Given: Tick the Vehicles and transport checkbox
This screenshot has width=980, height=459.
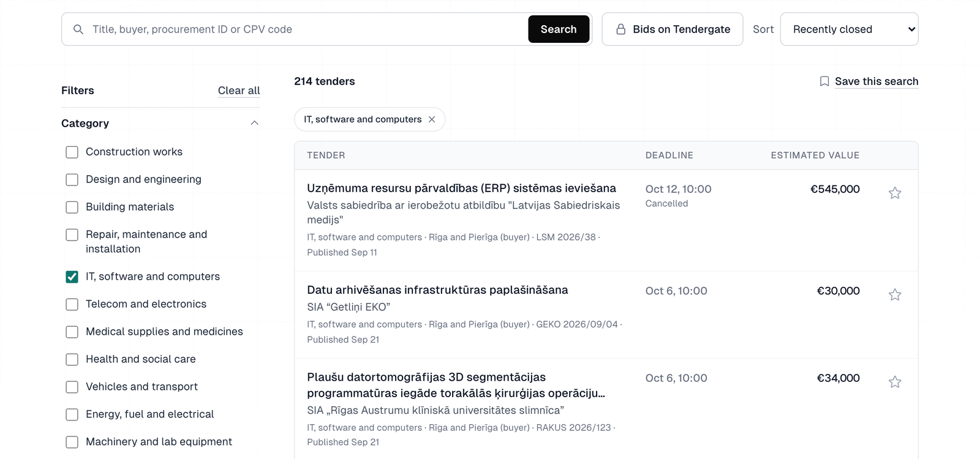Looking at the screenshot, I should pos(72,387).
